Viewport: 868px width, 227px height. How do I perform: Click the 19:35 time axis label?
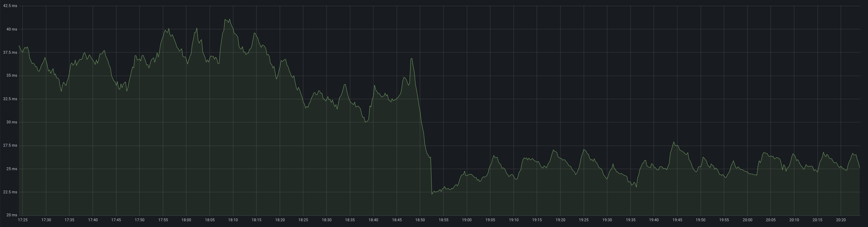click(x=631, y=220)
